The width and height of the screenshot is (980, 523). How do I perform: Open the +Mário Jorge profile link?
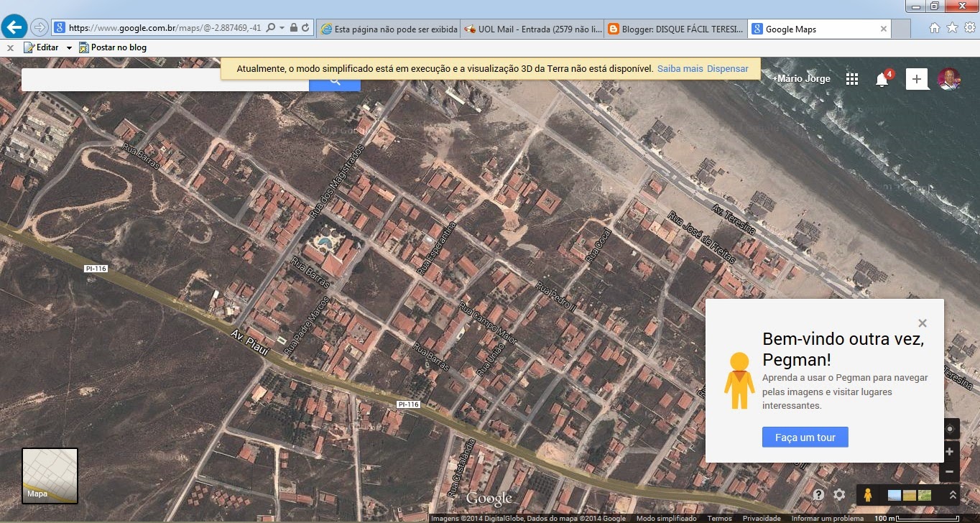point(801,79)
